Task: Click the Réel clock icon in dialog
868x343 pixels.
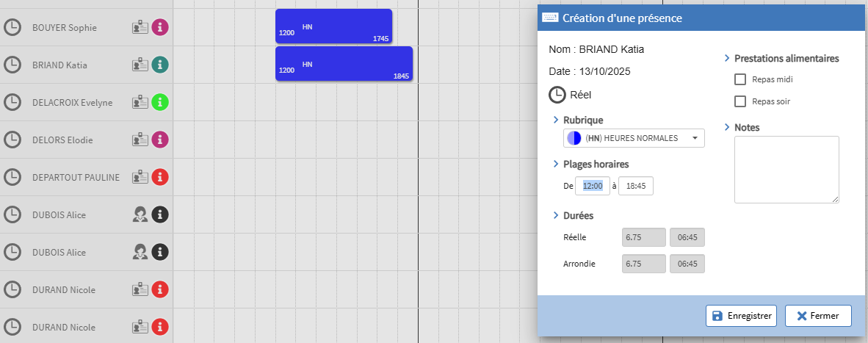Action: point(557,95)
